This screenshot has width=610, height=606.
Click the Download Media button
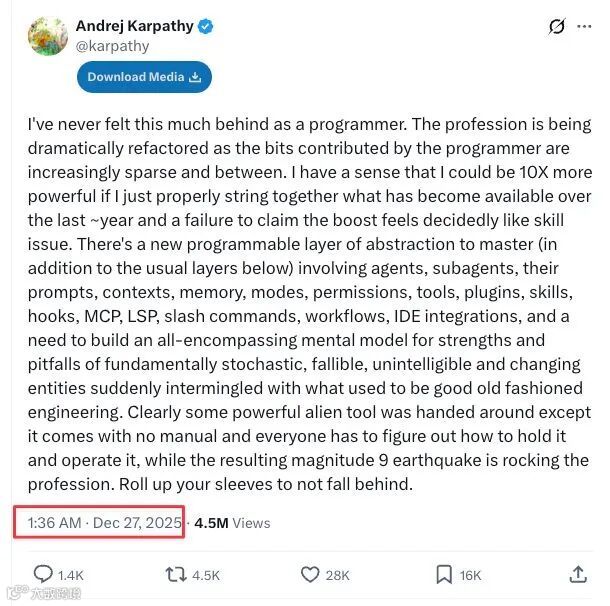[x=144, y=77]
